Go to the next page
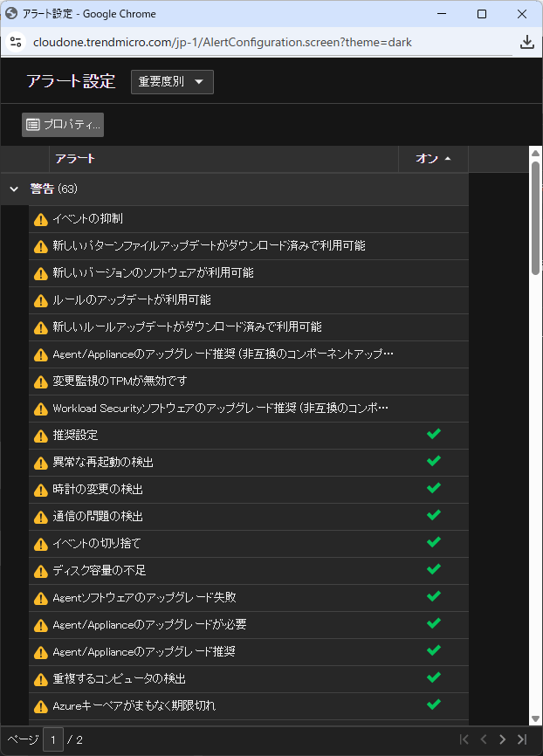This screenshot has width=543, height=756. [503, 739]
